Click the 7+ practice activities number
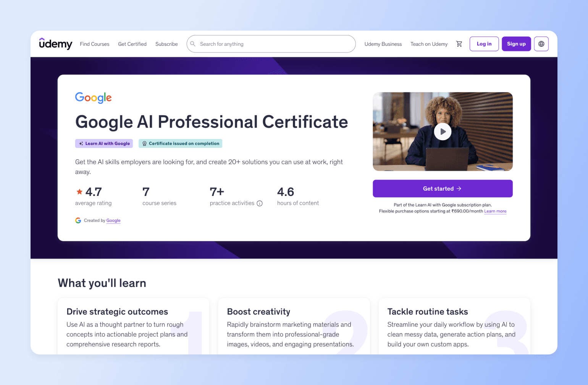Screen dimensions: 588x385 [217, 192]
